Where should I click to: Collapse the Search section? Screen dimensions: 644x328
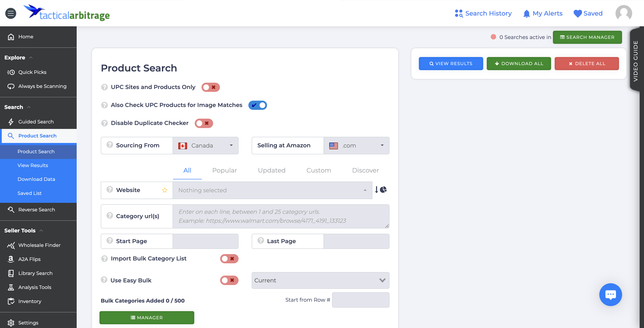coord(18,107)
